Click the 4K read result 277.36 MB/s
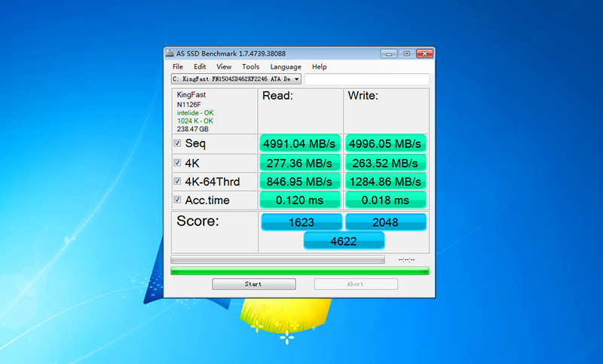 (299, 163)
